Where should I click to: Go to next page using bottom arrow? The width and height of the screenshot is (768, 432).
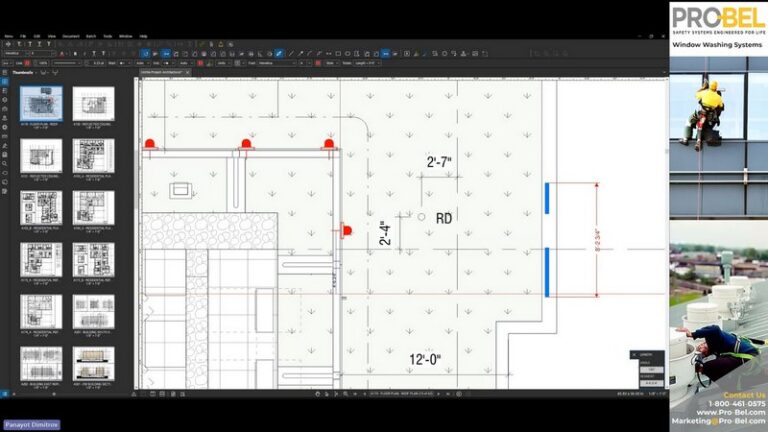coord(438,394)
